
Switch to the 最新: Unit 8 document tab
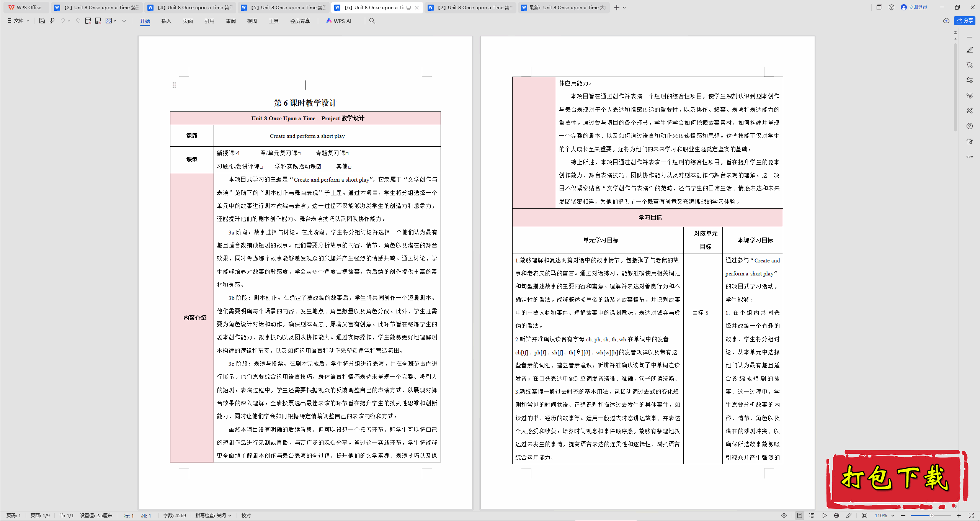(x=563, y=7)
